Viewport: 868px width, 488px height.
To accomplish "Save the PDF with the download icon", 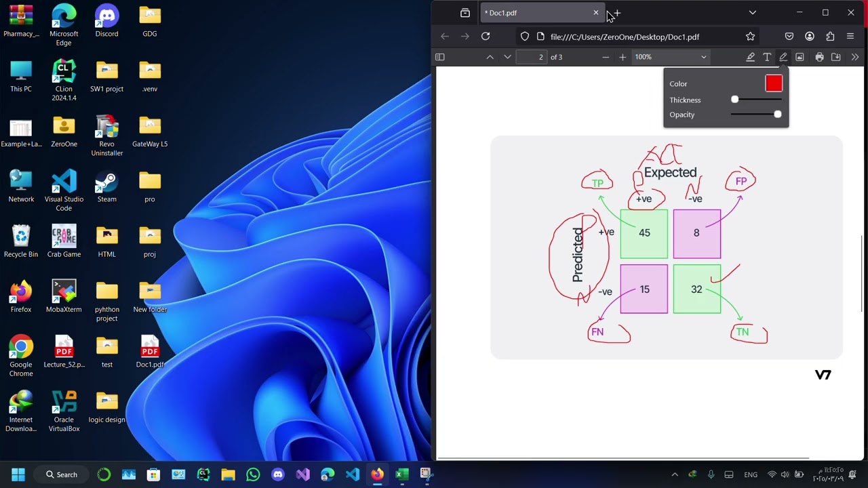I will click(835, 57).
